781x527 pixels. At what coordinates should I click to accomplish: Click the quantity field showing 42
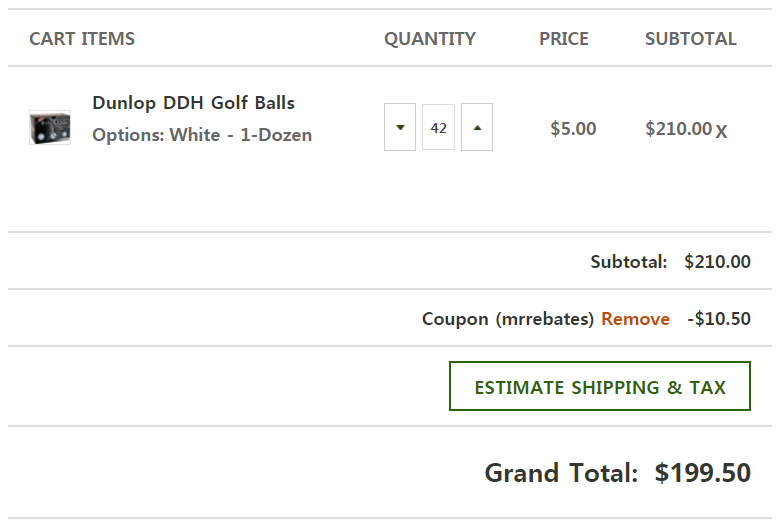pyautogui.click(x=438, y=128)
